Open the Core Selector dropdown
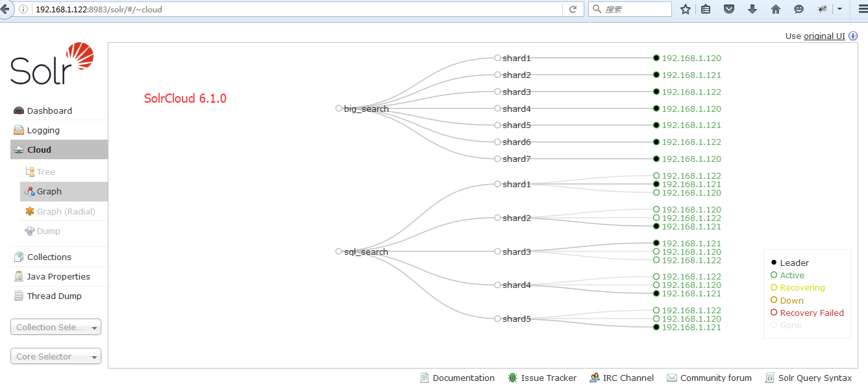868x390 pixels. click(56, 356)
